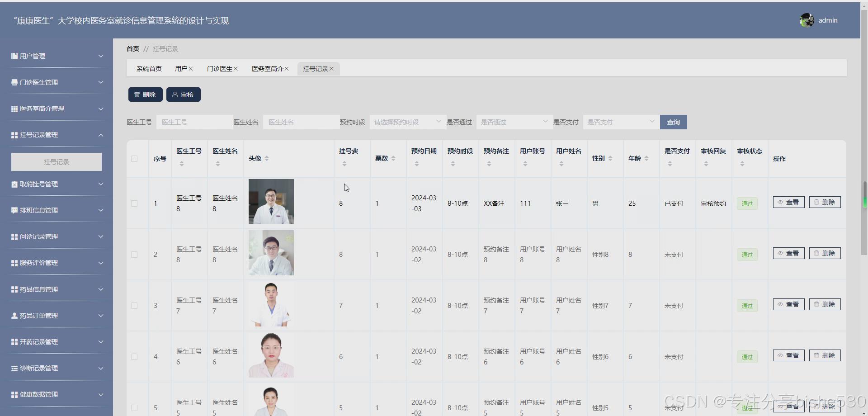
Task: Focus the 医生姓名 search input
Action: coord(302,122)
